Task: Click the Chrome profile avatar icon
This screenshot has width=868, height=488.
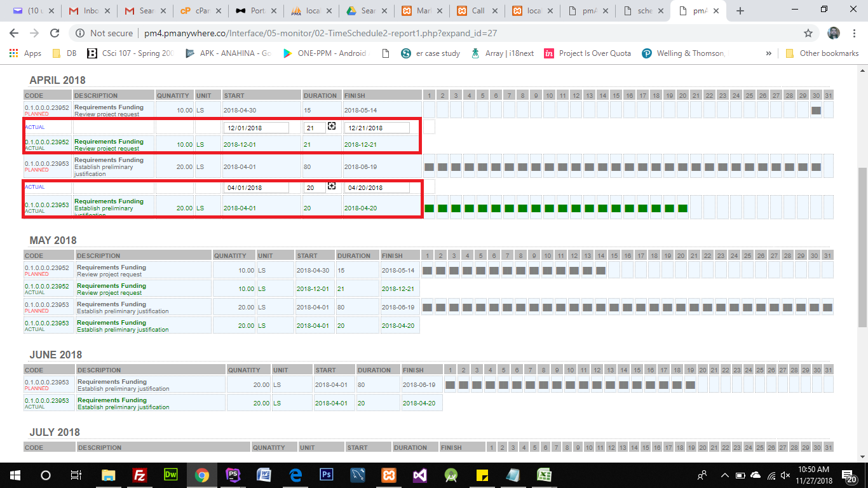Action: [x=834, y=33]
